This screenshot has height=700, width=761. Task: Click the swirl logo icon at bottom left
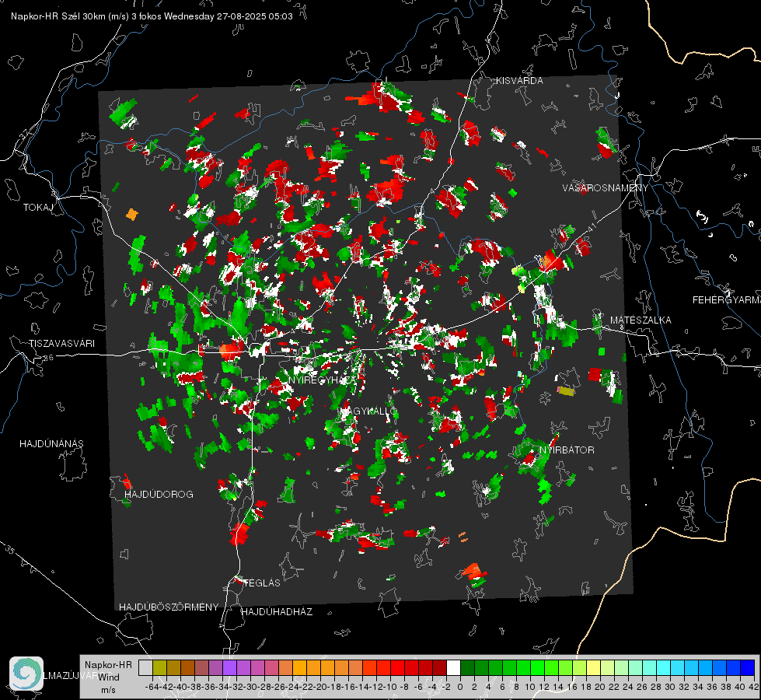pos(26,674)
